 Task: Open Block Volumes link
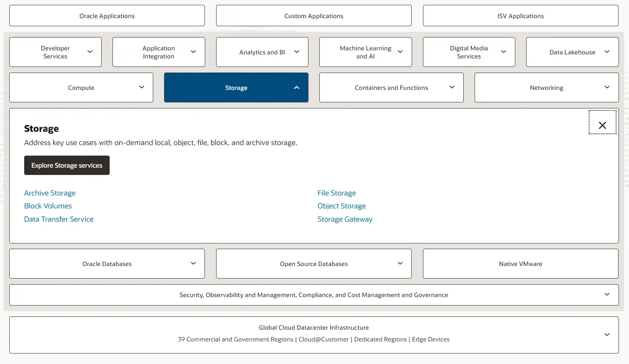(x=48, y=206)
